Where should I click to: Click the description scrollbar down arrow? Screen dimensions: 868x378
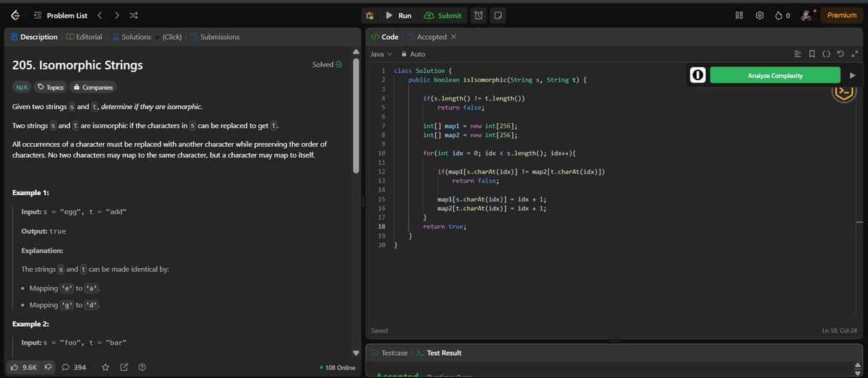356,353
